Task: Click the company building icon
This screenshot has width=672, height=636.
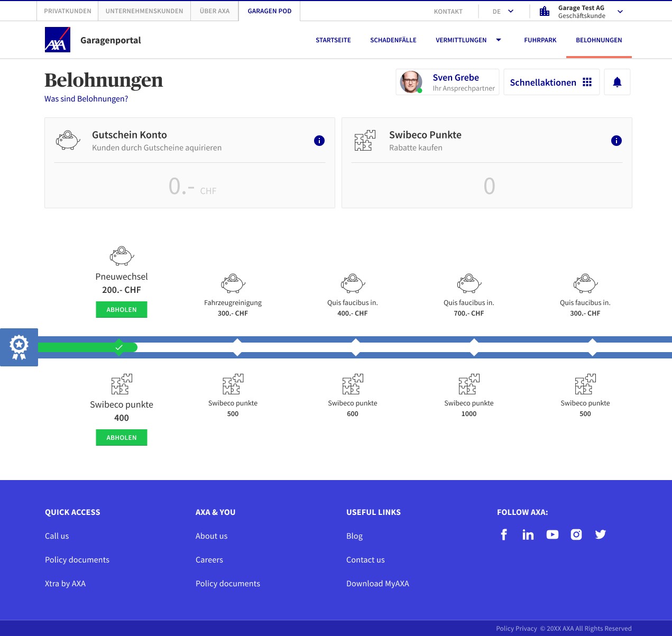Action: pos(545,11)
